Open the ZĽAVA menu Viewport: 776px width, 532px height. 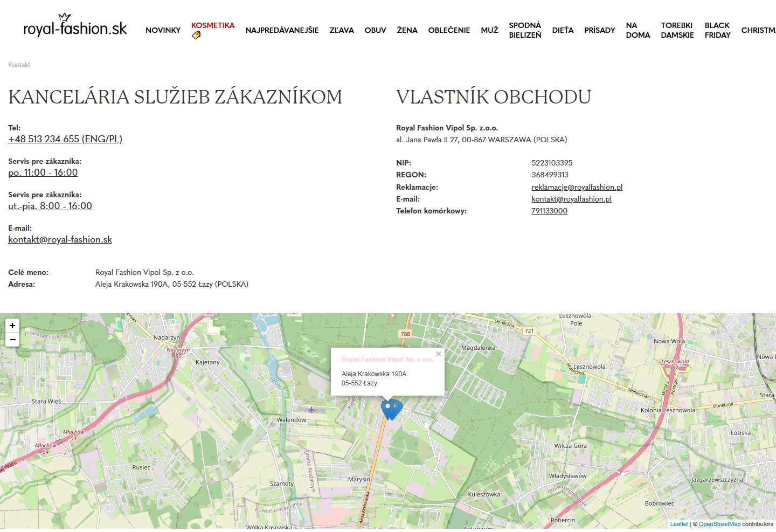(342, 30)
